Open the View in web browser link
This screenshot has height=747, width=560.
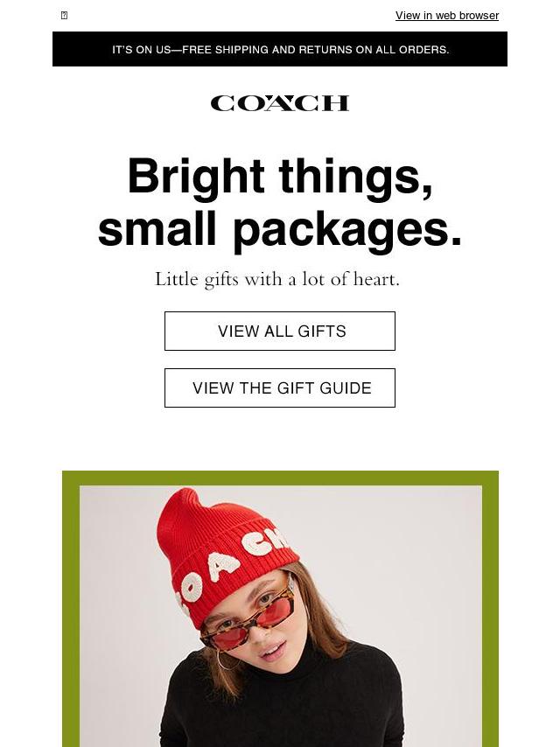pyautogui.click(x=447, y=15)
